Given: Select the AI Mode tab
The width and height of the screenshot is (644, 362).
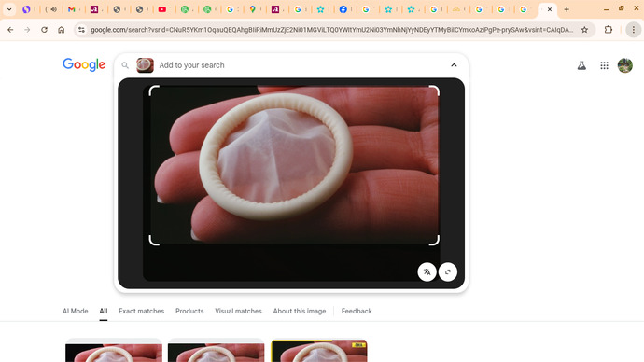Looking at the screenshot, I should (x=76, y=311).
